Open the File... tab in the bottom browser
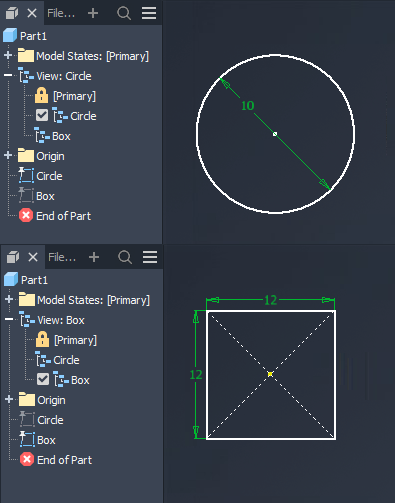Screen dimensions: 395x503 tap(62, 257)
